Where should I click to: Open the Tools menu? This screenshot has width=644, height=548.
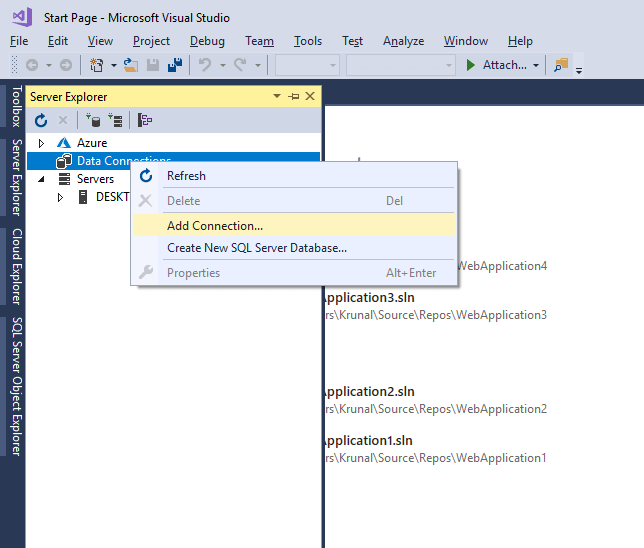click(308, 41)
